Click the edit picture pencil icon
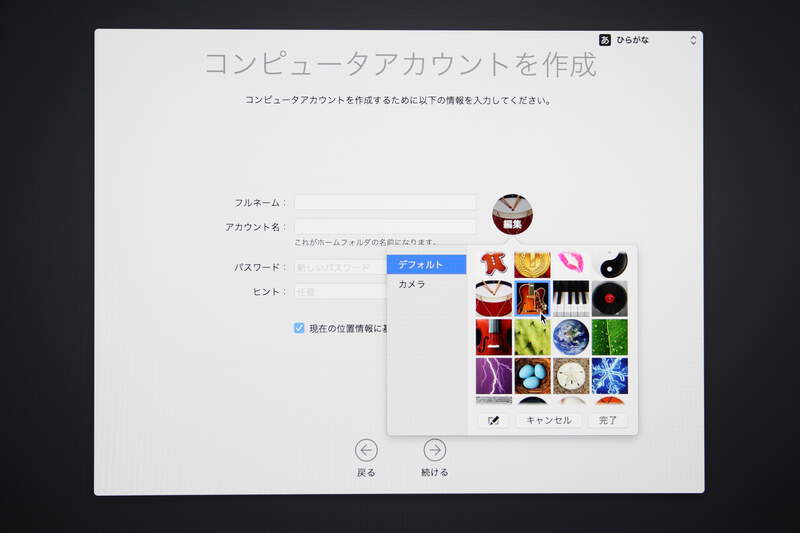 pos(493,421)
